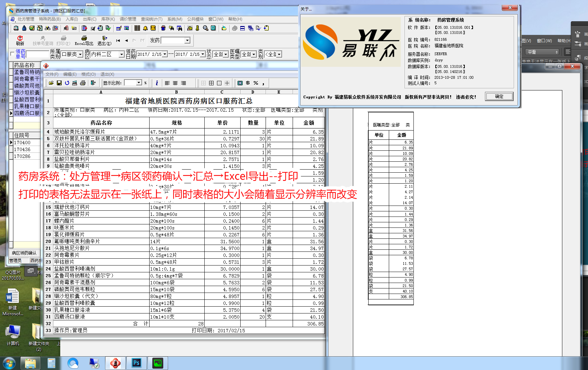Align text right in report window

coord(183,83)
